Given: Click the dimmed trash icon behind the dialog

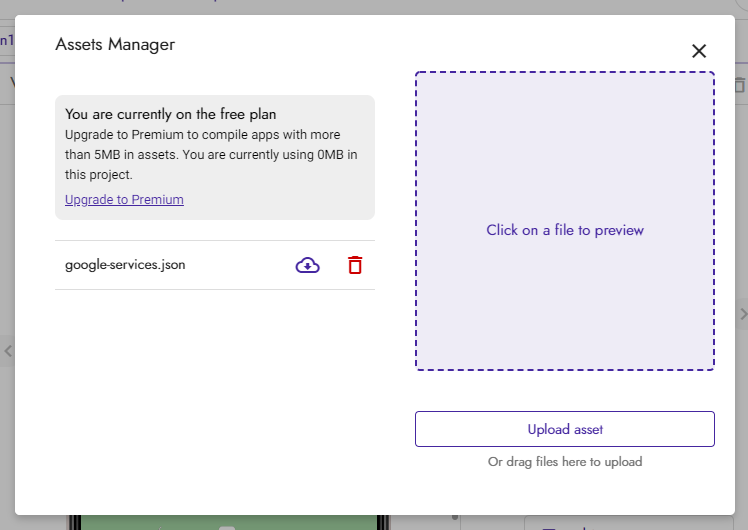Looking at the screenshot, I should coord(740,86).
